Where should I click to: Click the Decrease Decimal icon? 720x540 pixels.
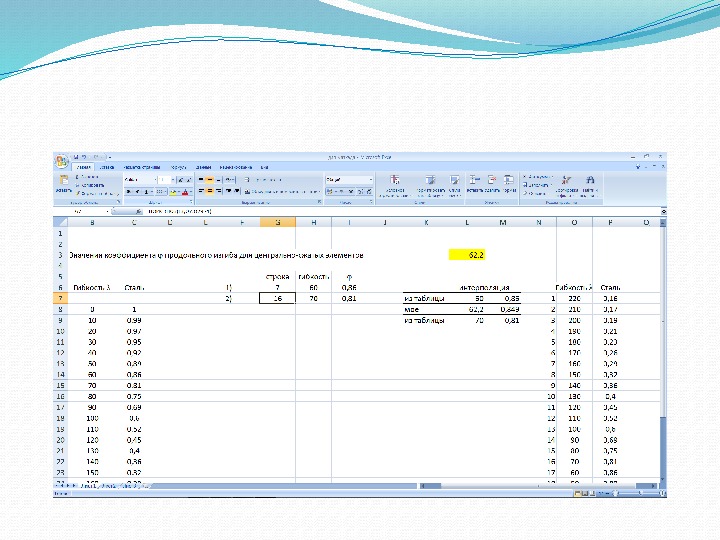[368, 191]
